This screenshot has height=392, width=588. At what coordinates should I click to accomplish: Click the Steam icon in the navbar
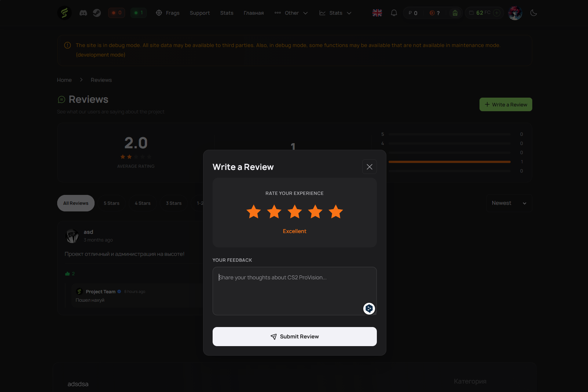tap(96, 12)
